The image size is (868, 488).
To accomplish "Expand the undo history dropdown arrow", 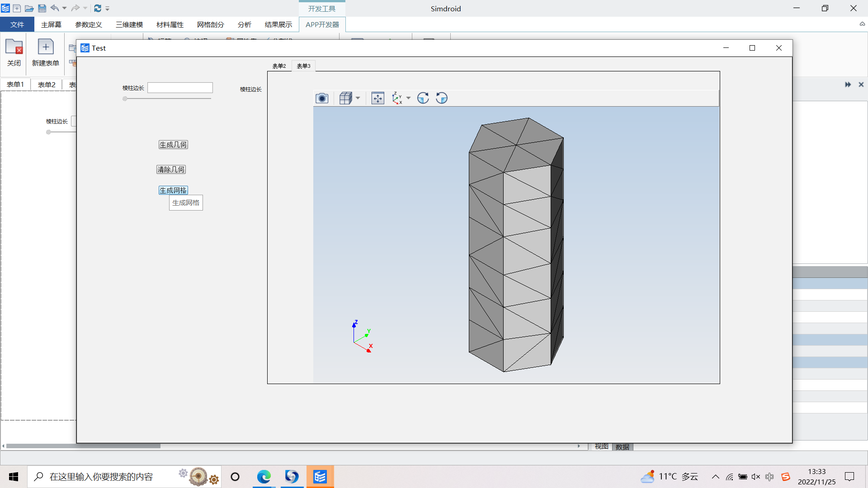I will click(x=64, y=8).
